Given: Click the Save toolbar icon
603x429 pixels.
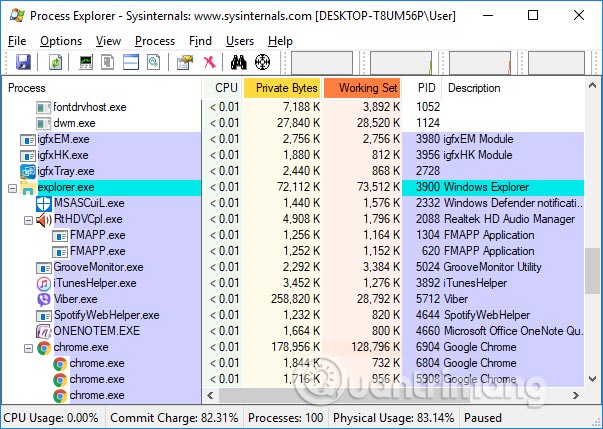Looking at the screenshot, I should (x=23, y=62).
